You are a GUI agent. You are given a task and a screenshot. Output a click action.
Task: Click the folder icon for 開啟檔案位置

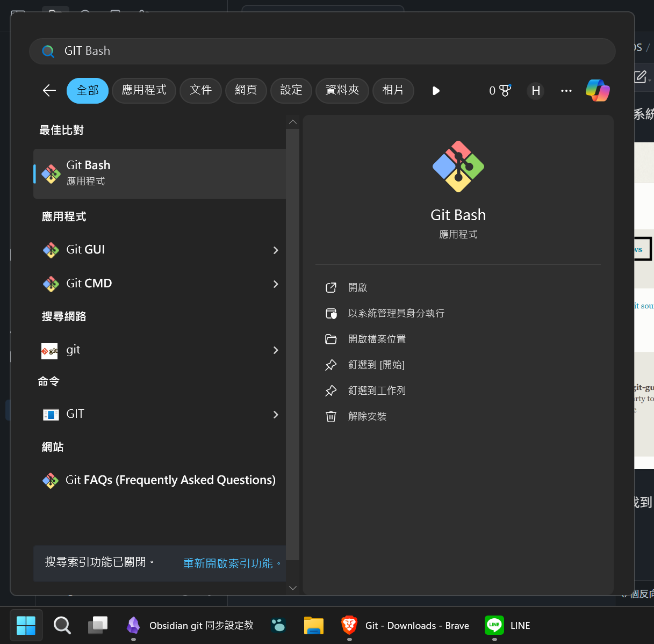pos(331,339)
